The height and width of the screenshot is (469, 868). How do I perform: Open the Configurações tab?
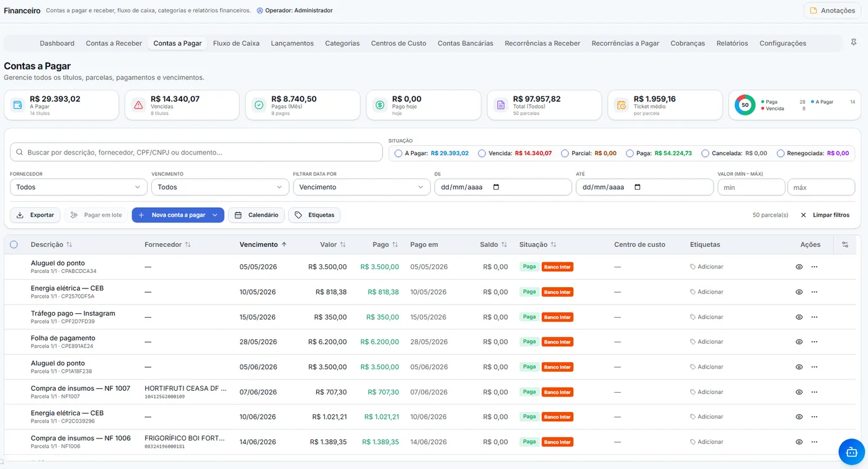783,43
